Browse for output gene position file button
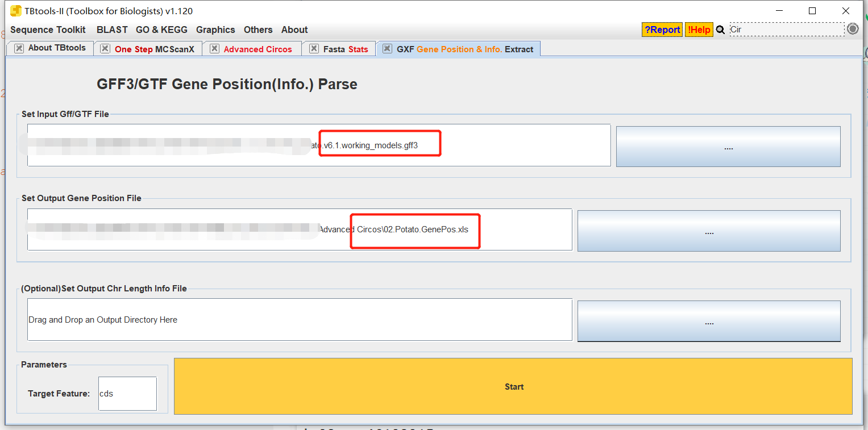Viewport: 868px width, 430px height. coord(709,231)
